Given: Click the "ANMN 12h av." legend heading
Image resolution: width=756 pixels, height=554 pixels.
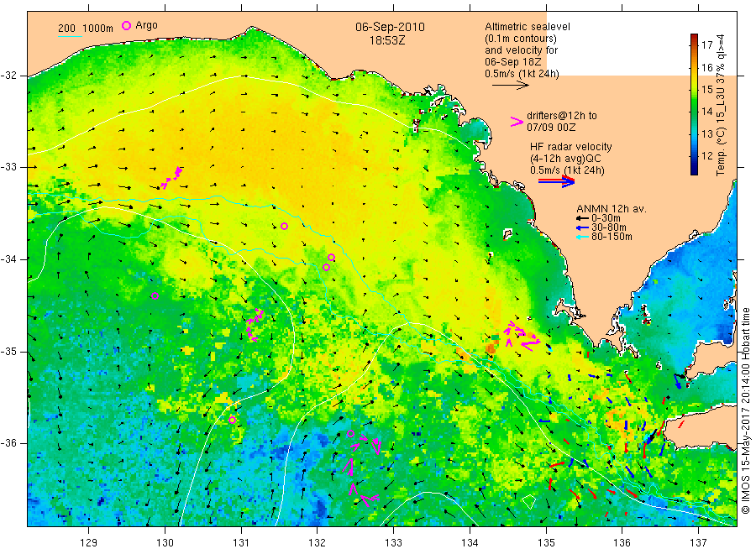Looking at the screenshot, I should (x=612, y=209).
